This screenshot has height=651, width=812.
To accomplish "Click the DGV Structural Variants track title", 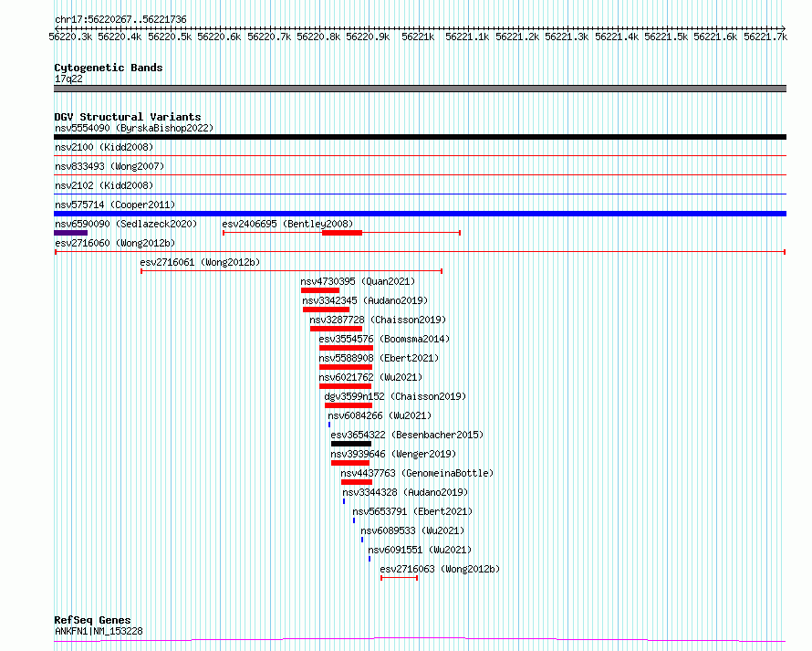I will [x=128, y=117].
